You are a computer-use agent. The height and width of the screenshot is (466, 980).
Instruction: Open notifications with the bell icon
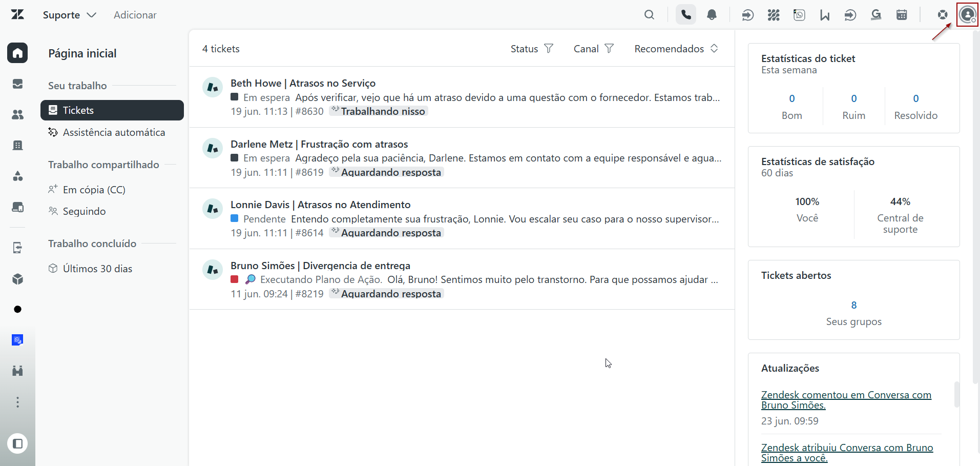click(712, 15)
